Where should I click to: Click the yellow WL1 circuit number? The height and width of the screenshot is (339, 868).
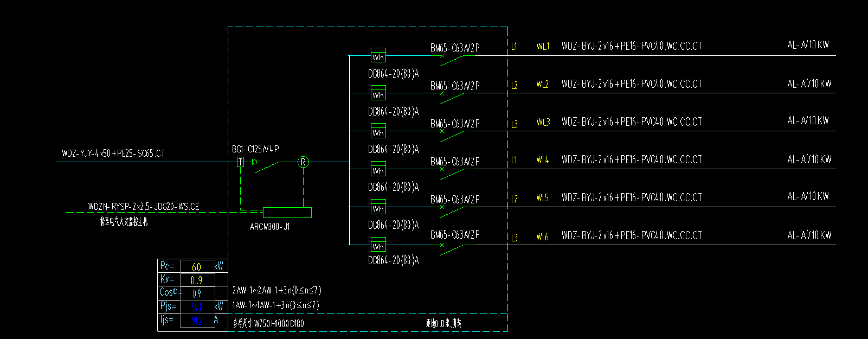(543, 47)
